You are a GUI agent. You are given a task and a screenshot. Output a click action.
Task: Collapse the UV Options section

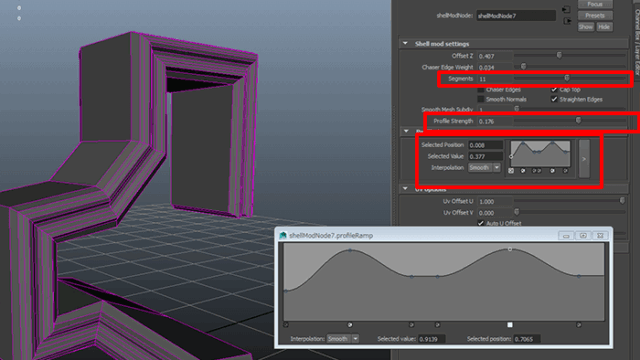405,189
